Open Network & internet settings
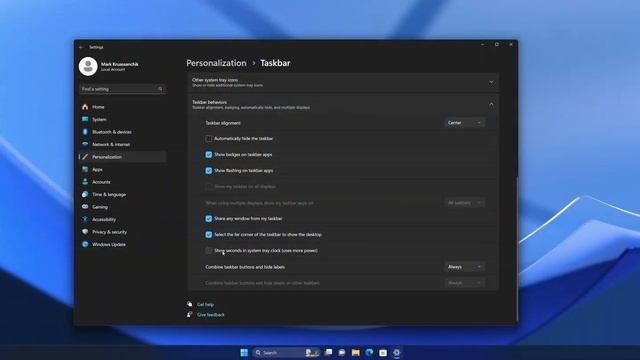640x360 pixels. [122, 144]
